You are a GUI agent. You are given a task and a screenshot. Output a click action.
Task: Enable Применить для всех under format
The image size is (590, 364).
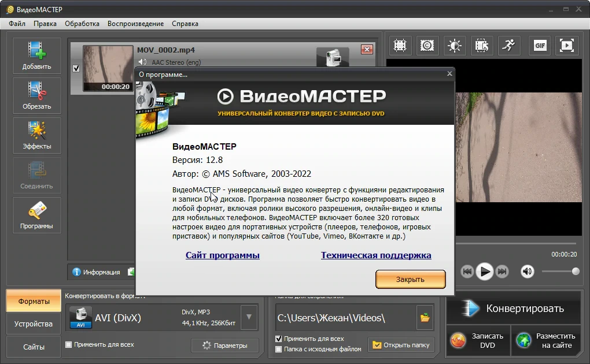(68, 344)
